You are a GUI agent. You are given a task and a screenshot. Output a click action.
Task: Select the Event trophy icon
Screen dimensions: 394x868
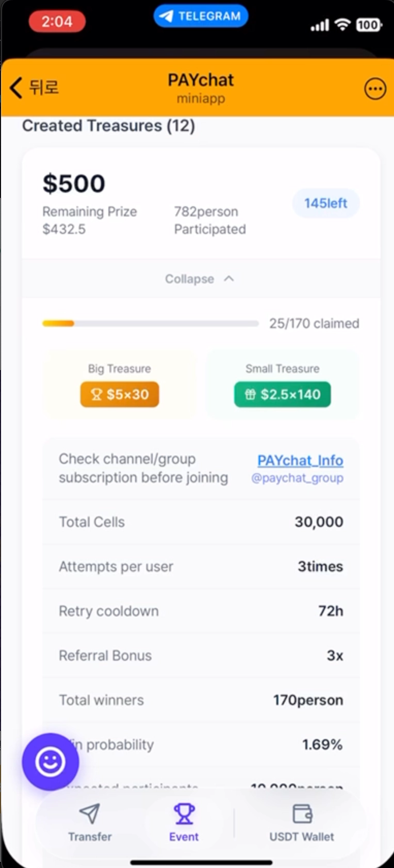click(x=184, y=813)
